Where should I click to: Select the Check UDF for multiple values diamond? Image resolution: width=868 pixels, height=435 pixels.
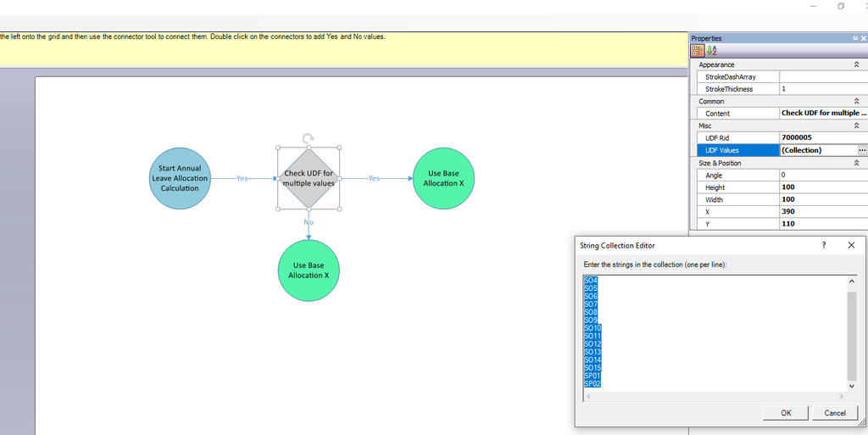[309, 178]
